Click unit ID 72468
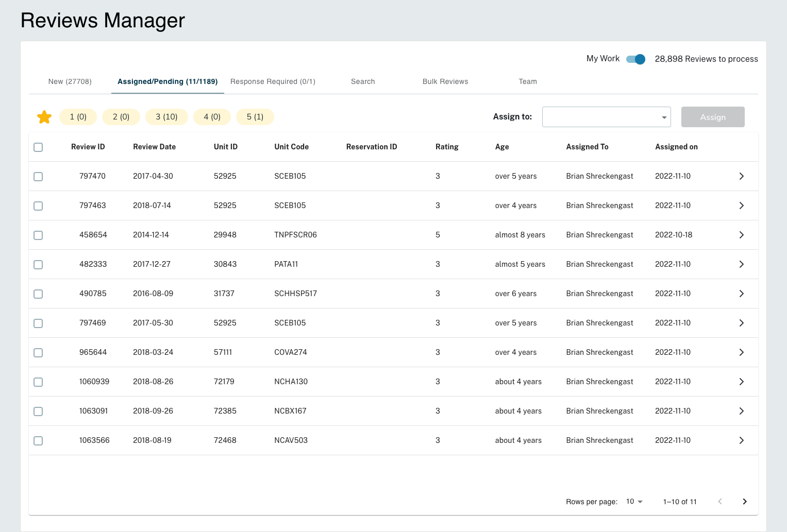787x532 pixels. tap(225, 440)
